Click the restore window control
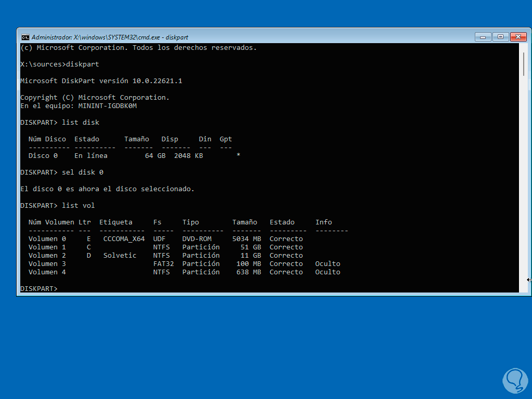 coord(500,37)
